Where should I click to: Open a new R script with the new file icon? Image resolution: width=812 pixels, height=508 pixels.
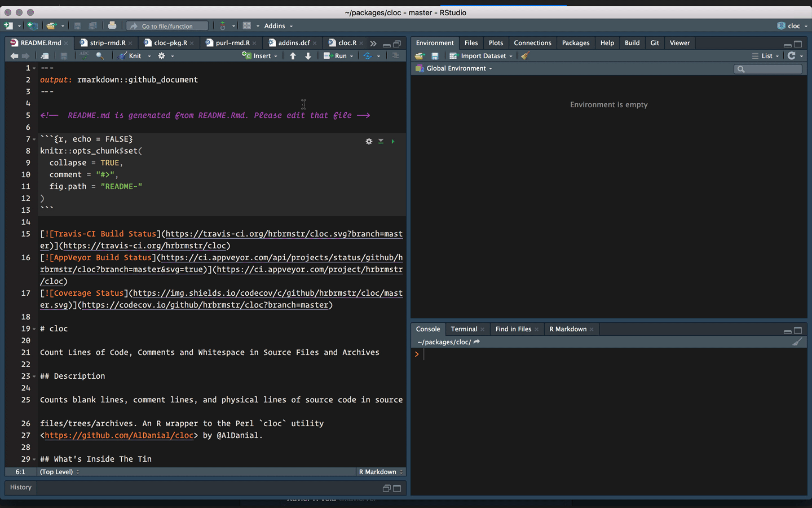8,25
